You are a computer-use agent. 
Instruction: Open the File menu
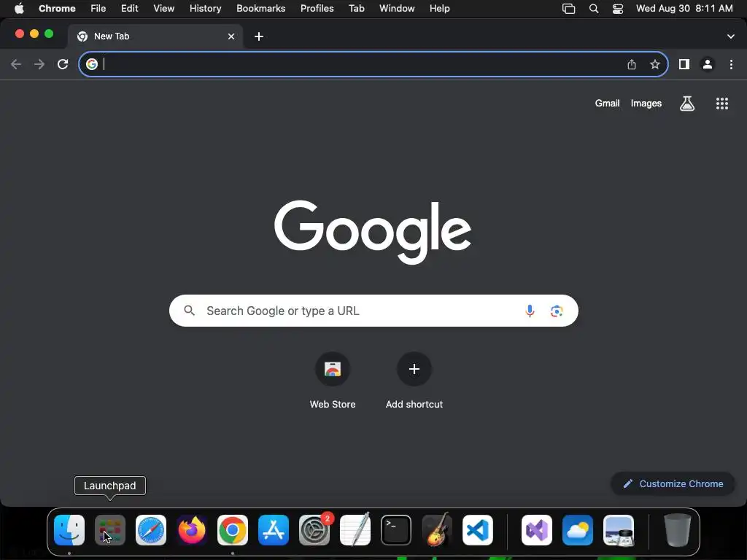(98, 9)
